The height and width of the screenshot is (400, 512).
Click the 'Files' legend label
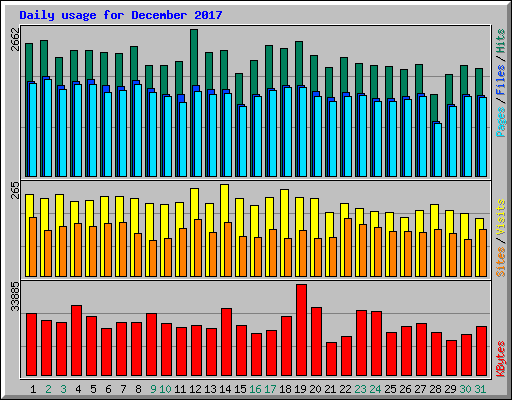[x=501, y=79]
